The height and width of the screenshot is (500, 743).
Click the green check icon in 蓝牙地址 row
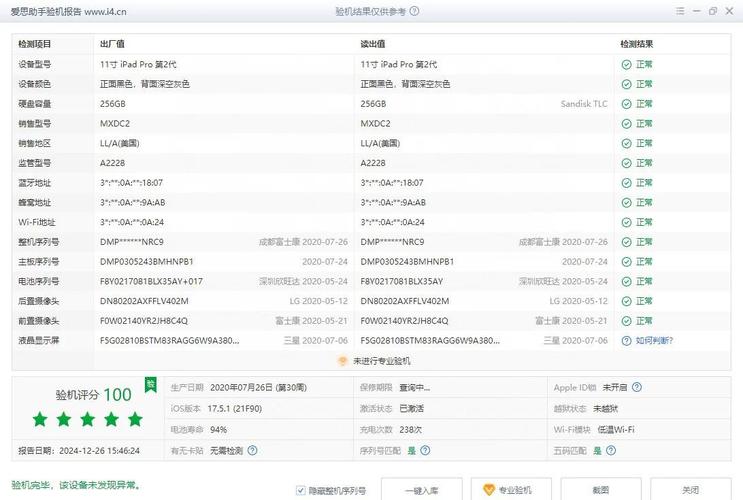click(626, 183)
